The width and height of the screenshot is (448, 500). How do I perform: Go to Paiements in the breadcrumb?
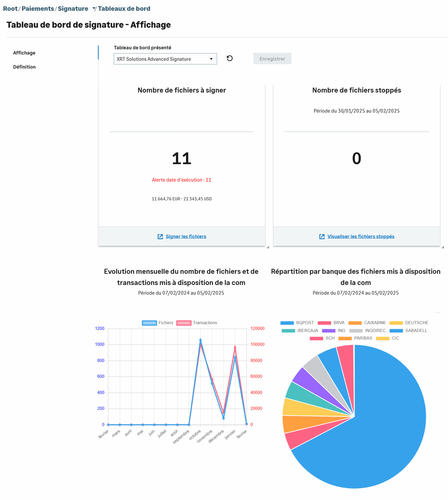point(38,9)
